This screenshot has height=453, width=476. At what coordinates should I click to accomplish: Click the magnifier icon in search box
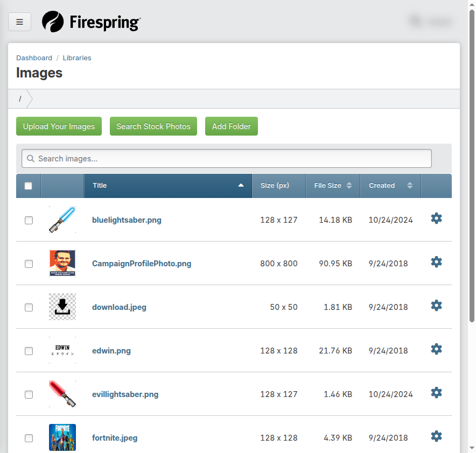pos(31,159)
